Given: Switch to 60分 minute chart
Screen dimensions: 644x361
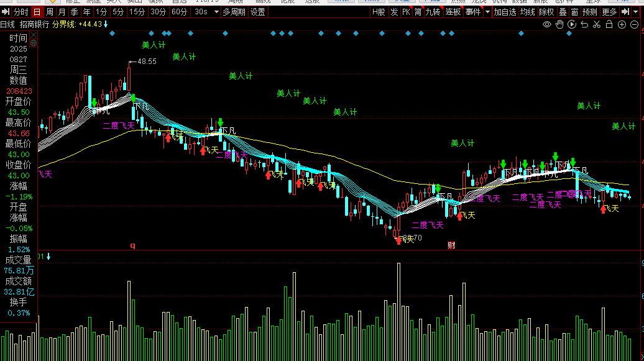Looking at the screenshot, I should [x=179, y=12].
